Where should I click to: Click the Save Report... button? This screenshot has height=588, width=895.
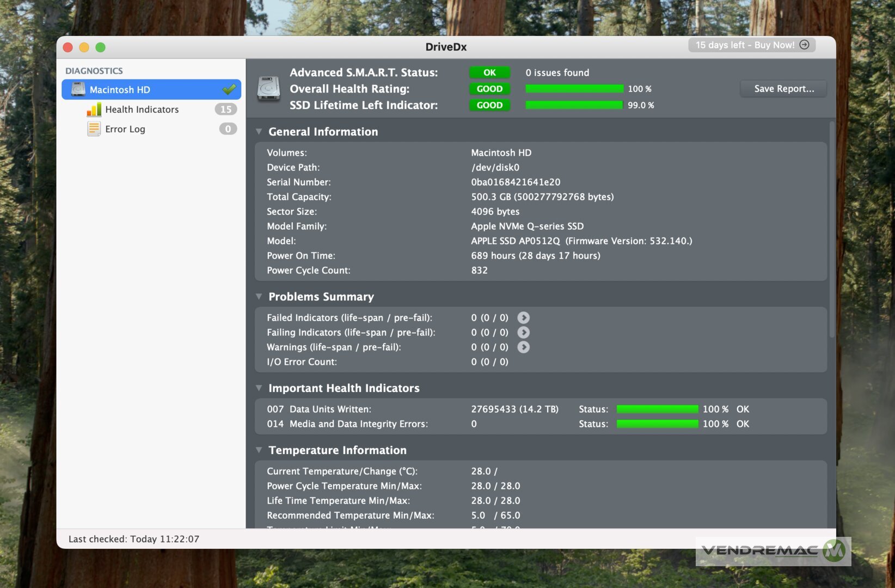[784, 89]
